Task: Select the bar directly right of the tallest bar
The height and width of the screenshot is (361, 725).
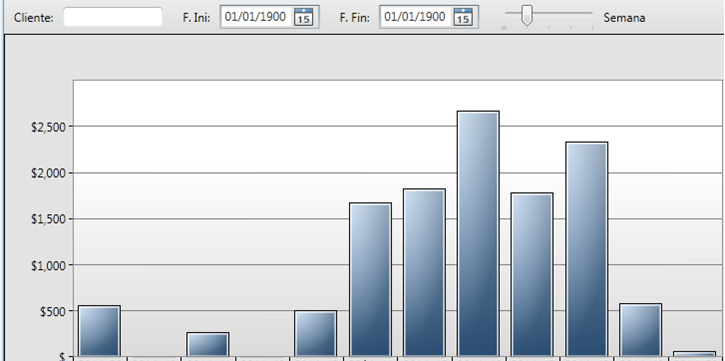Action: [x=533, y=274]
